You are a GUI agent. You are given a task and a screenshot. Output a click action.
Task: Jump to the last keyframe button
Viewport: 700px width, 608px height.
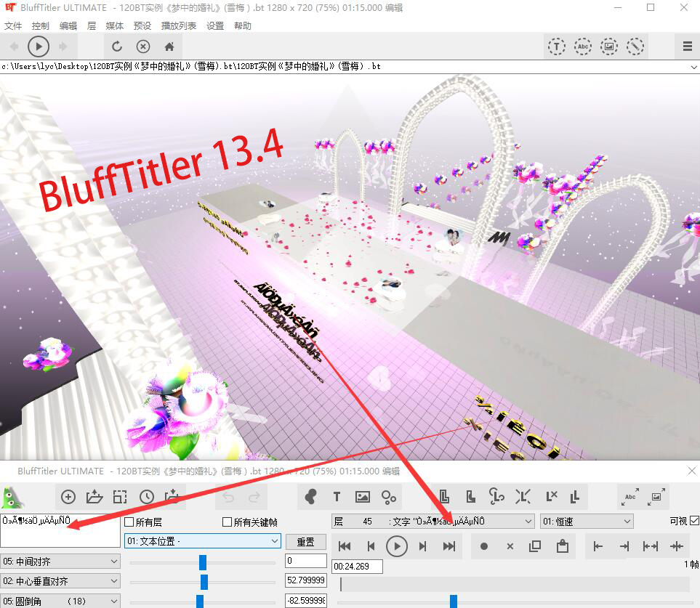pyautogui.click(x=449, y=546)
